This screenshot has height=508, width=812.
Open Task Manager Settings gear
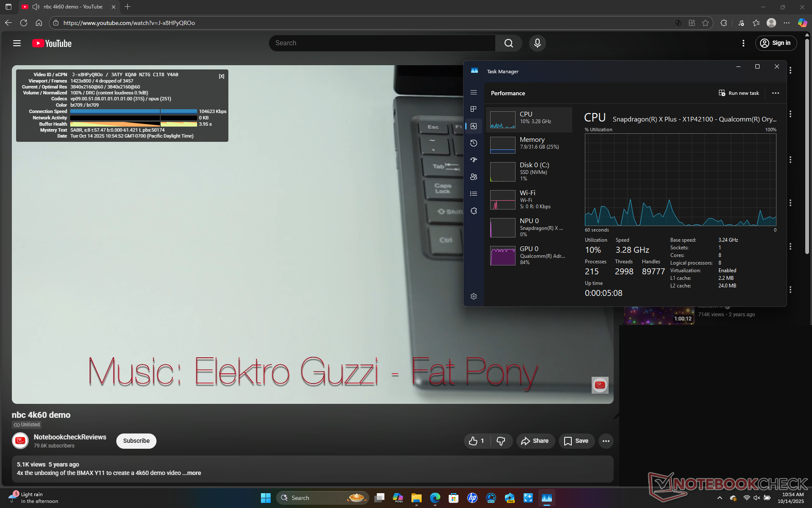coord(474,296)
